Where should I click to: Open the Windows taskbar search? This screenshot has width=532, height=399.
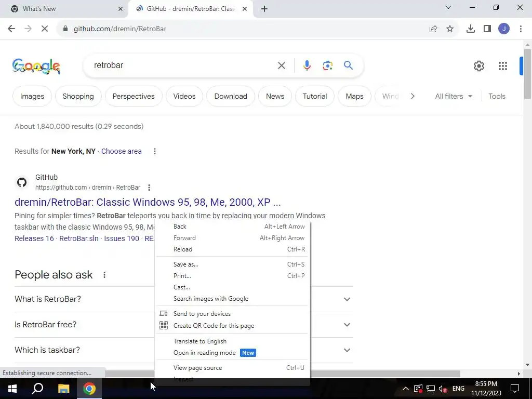click(x=37, y=389)
